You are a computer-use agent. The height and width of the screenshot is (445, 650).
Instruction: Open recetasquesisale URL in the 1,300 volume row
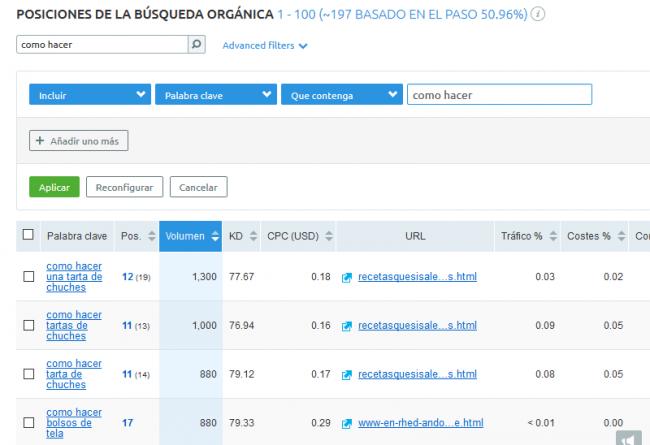pyautogui.click(x=417, y=277)
